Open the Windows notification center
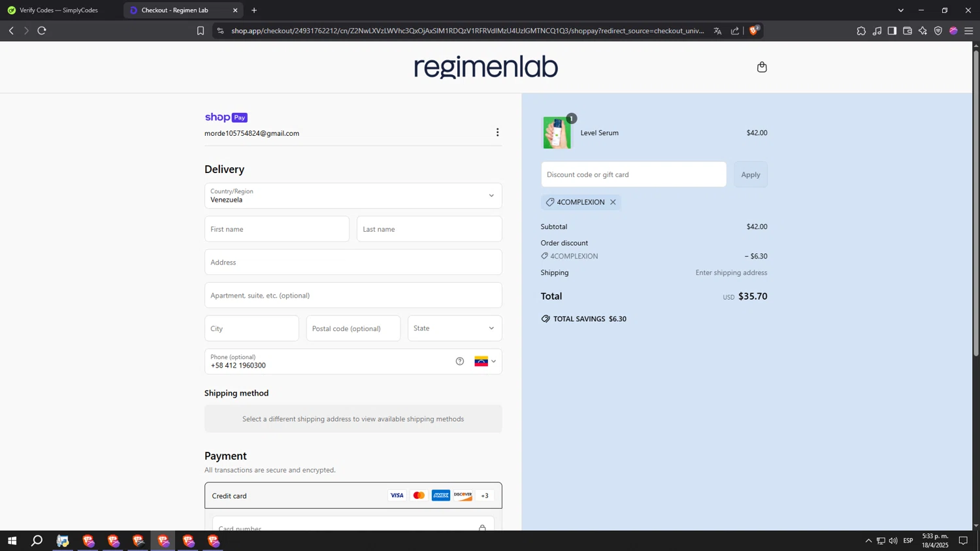 tap(963, 541)
